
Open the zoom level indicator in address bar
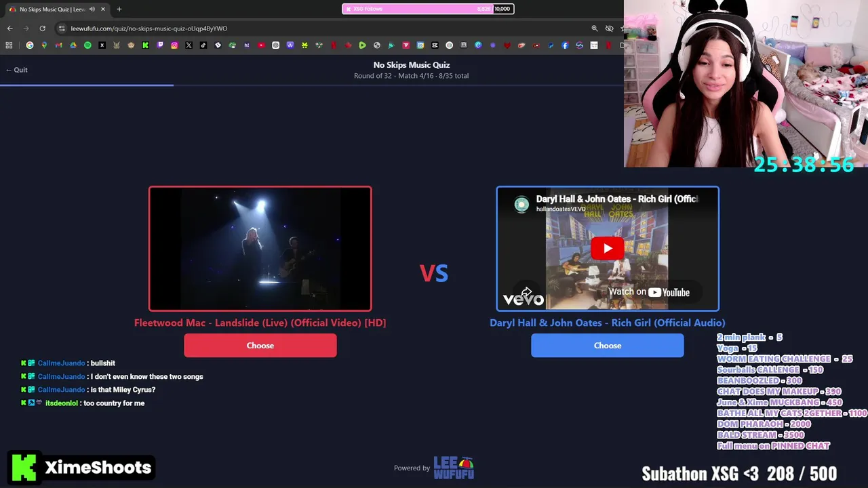(595, 28)
